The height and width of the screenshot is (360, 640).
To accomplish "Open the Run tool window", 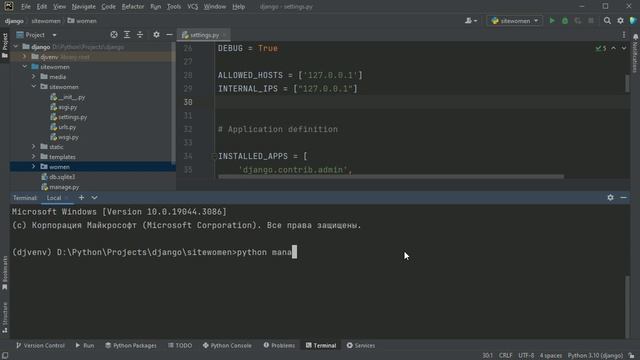I will pyautogui.click(x=84, y=345).
